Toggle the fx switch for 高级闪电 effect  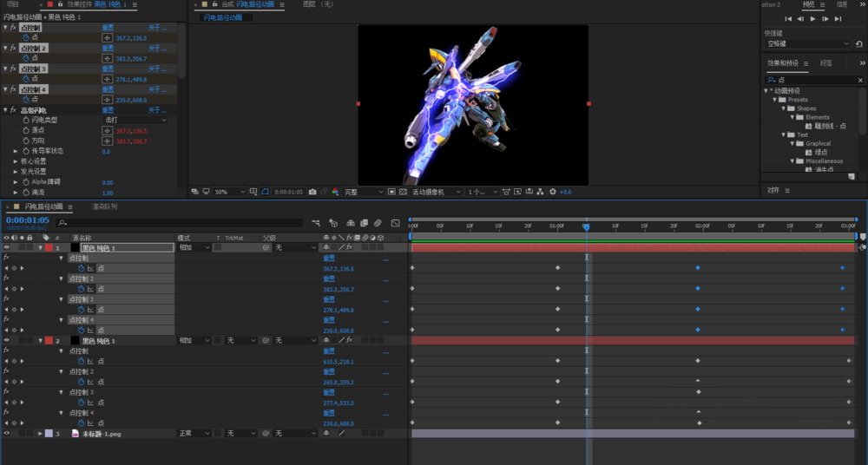coord(15,110)
